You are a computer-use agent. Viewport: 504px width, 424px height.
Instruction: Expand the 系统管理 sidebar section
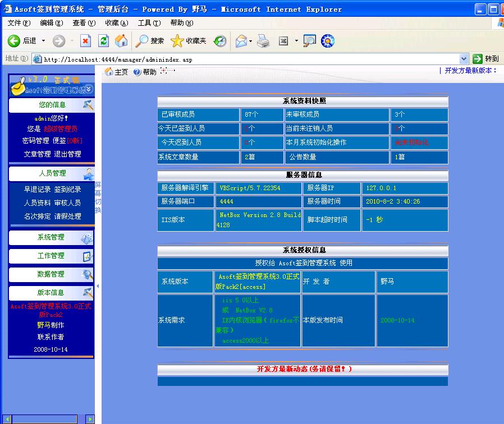(51, 238)
